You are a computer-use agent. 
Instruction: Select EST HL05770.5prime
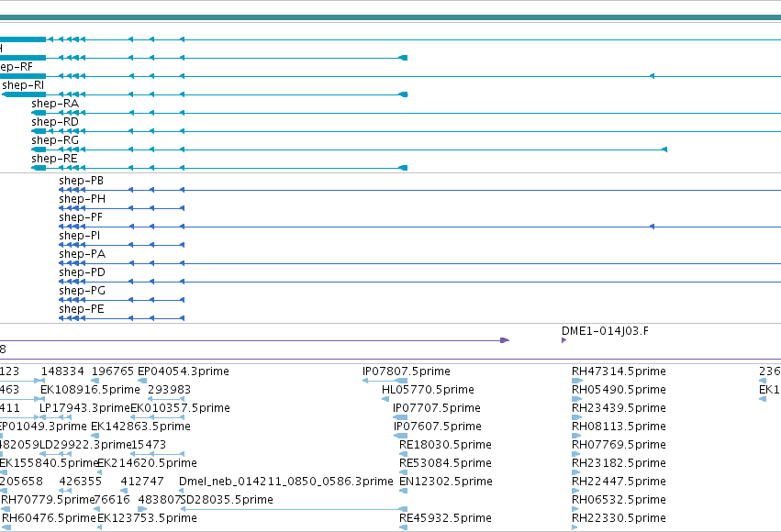(428, 390)
